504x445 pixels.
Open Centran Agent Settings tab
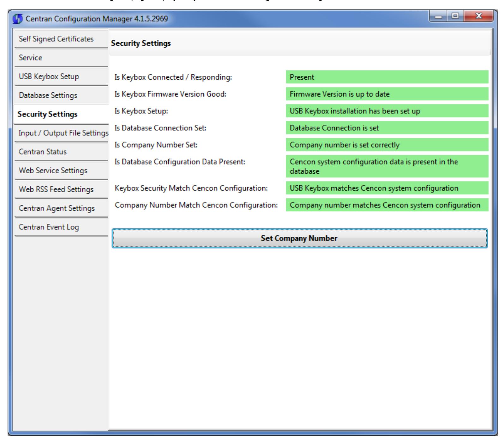pyautogui.click(x=61, y=208)
